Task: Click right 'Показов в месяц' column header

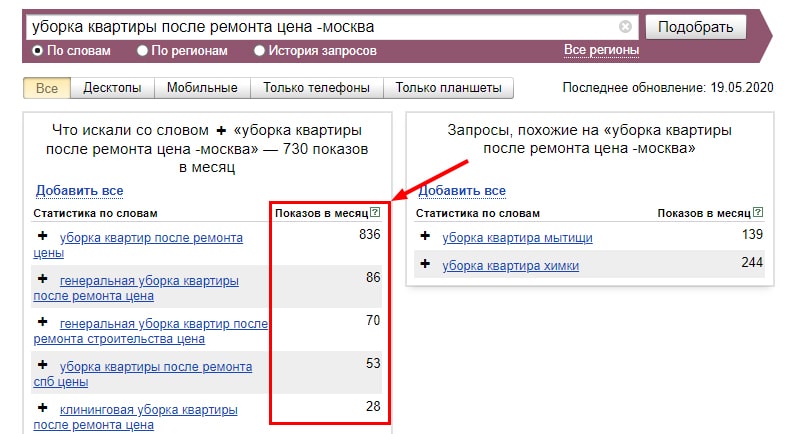Action: (704, 213)
